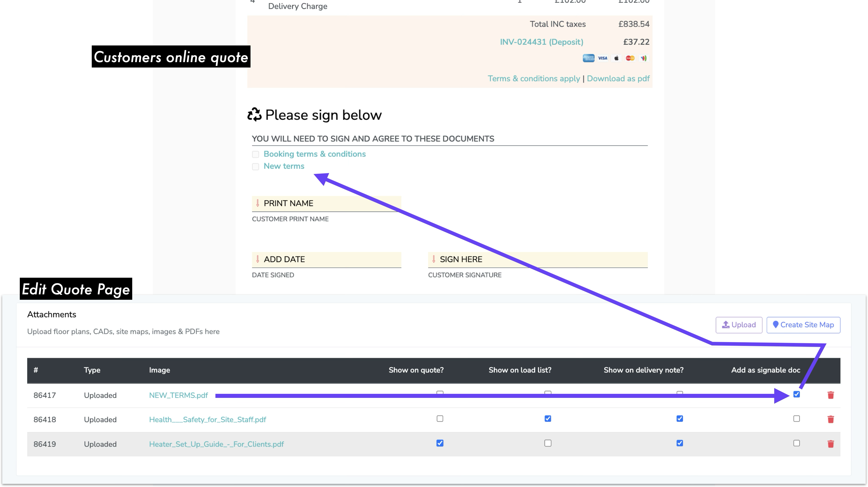Disable load list for Health Safety file

(x=548, y=419)
